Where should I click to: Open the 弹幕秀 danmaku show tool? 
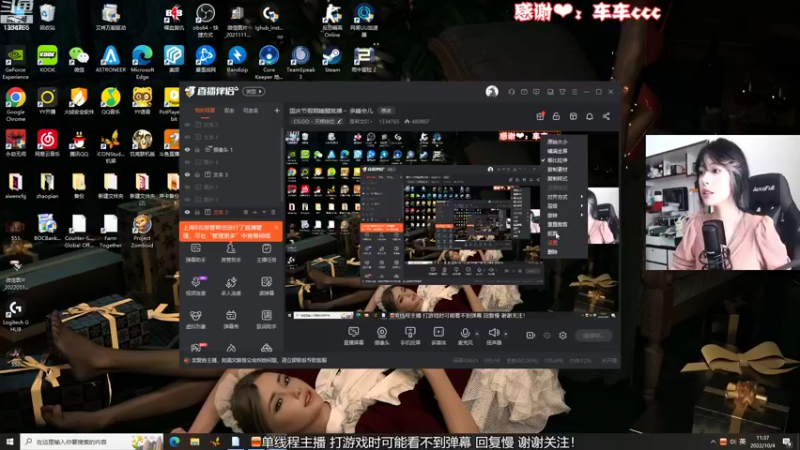point(231,319)
